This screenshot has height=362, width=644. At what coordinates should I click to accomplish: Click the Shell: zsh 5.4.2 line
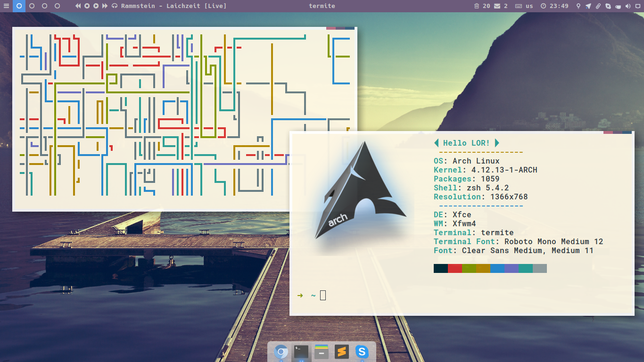tap(471, 188)
